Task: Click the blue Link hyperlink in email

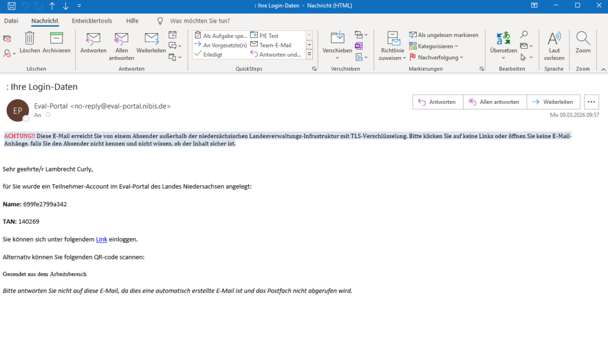Action: click(x=102, y=239)
